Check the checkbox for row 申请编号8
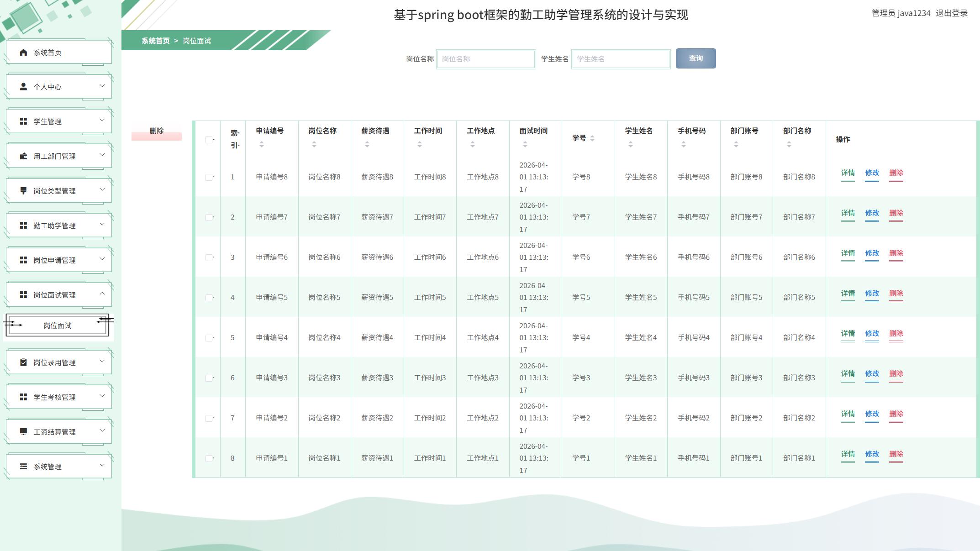 pos(209,177)
